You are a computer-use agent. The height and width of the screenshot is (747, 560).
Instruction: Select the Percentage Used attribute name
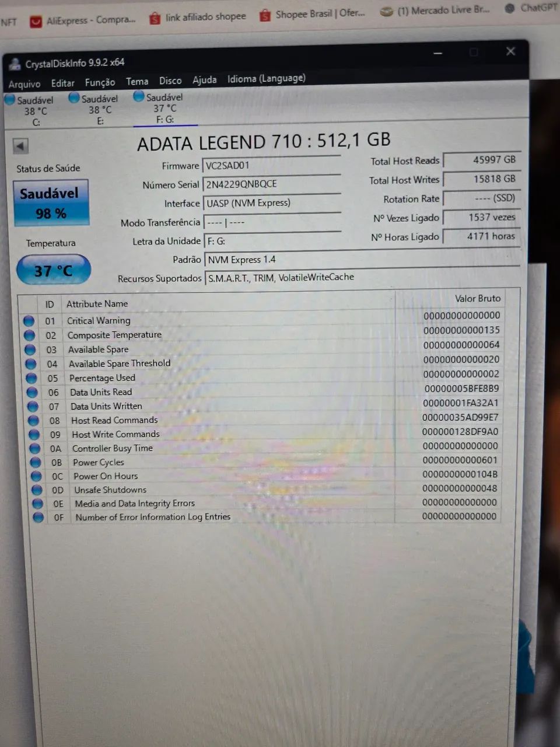pos(102,378)
